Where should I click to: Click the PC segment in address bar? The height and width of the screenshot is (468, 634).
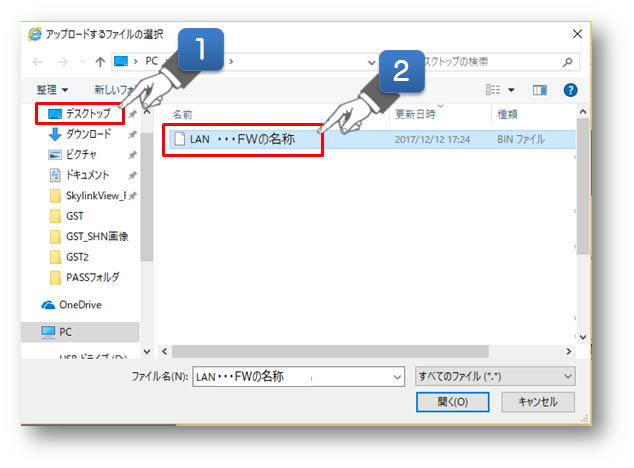click(x=152, y=61)
